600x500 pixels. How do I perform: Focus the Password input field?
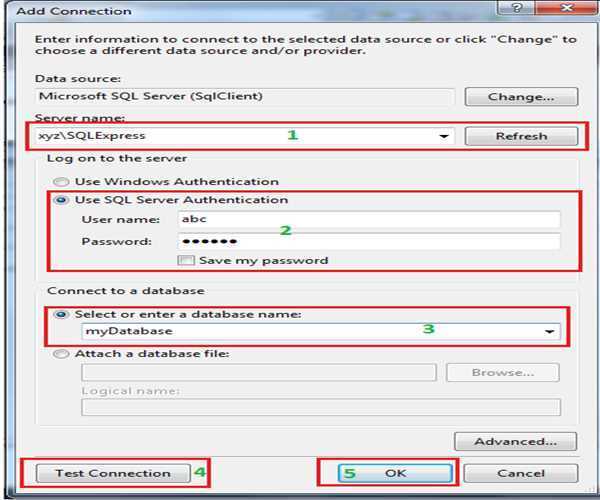pos(368,242)
